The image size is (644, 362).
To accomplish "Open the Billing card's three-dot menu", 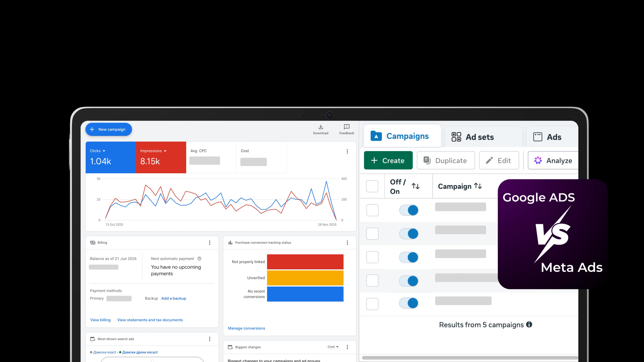I will pos(209,243).
